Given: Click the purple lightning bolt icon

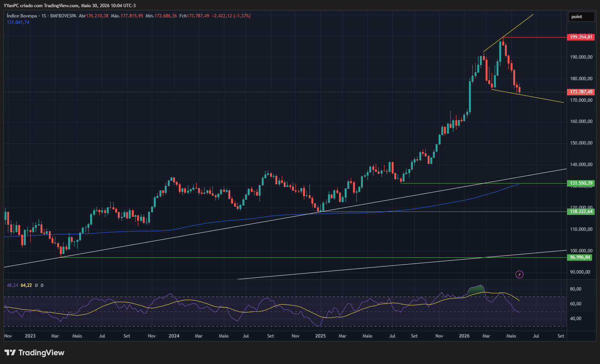Looking at the screenshot, I should (x=520, y=274).
